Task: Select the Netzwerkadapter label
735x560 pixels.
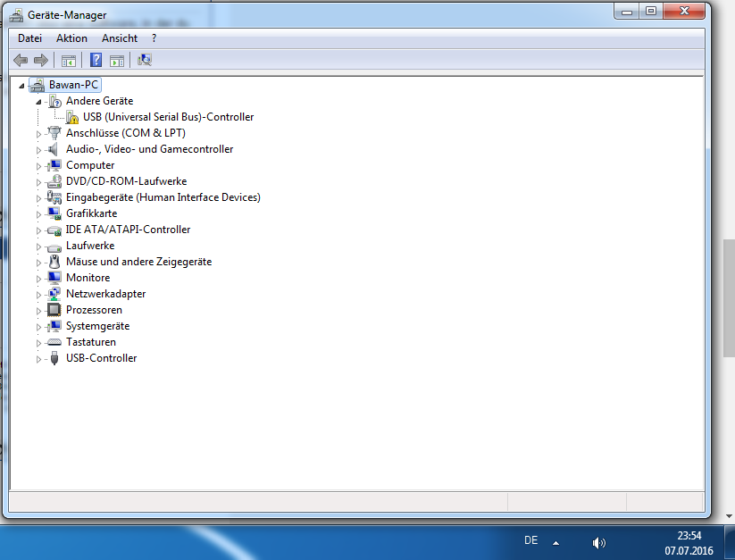Action: tap(105, 294)
